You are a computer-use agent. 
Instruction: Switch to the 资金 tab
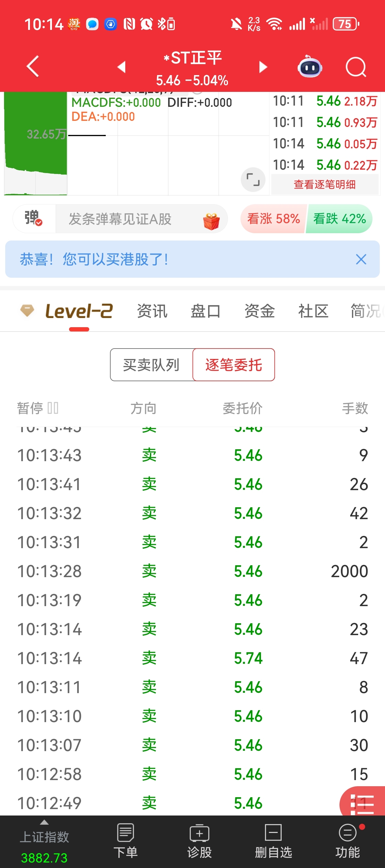[259, 311]
